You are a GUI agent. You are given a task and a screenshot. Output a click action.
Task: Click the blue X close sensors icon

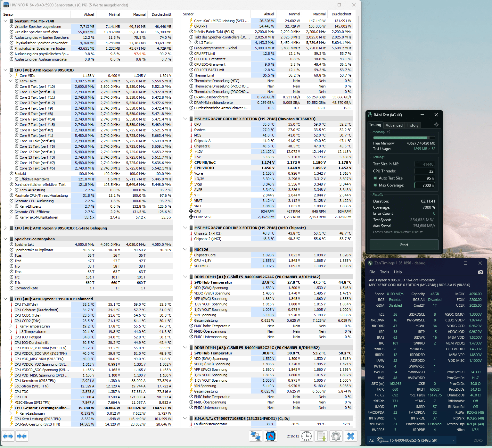(351, 436)
